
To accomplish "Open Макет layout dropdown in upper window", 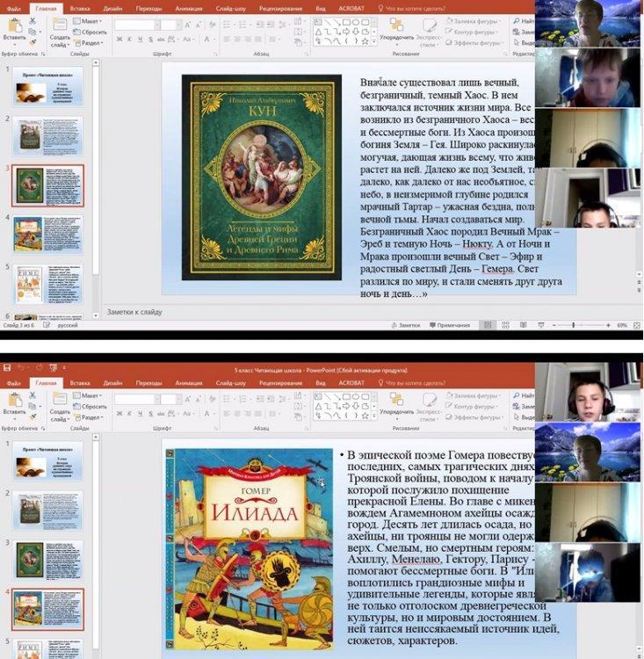I will click(x=88, y=21).
